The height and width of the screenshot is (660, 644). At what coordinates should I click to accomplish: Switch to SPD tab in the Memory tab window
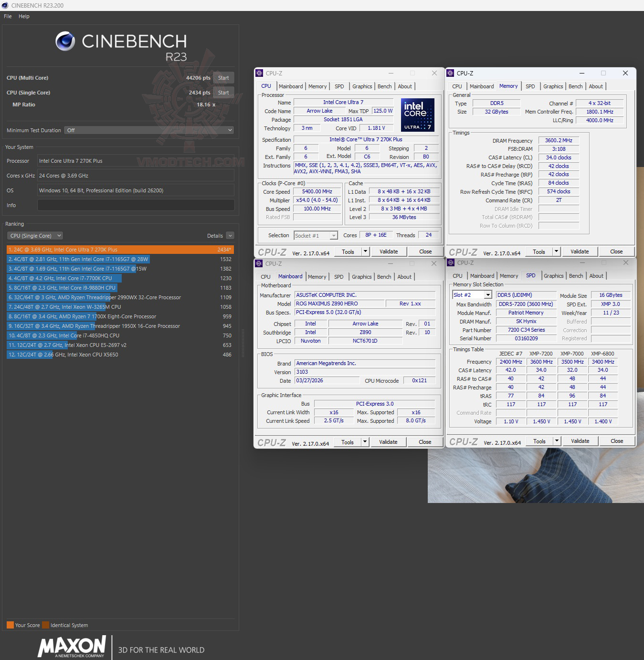530,86
